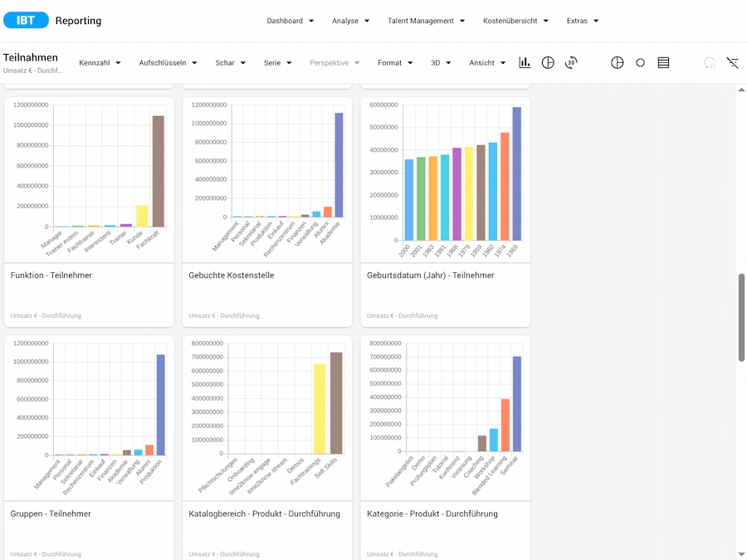Open the Extras menu
Image resolution: width=747 pixels, height=560 pixels.
pos(583,21)
